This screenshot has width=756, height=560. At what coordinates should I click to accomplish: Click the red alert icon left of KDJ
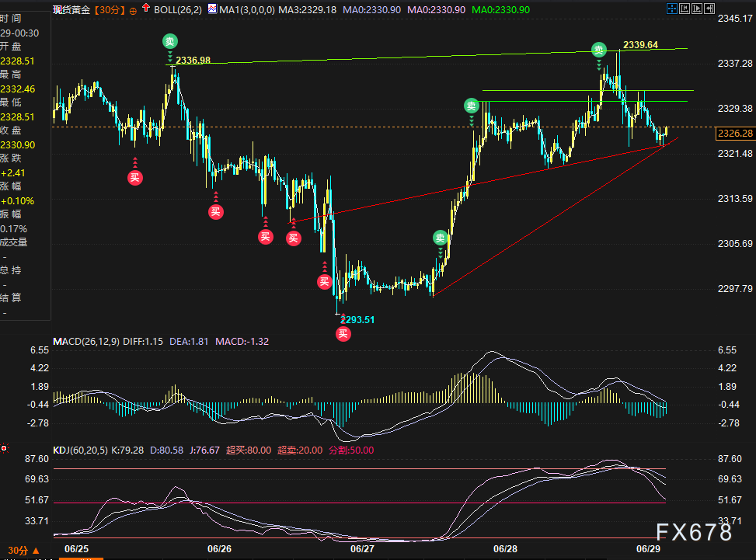5,449
